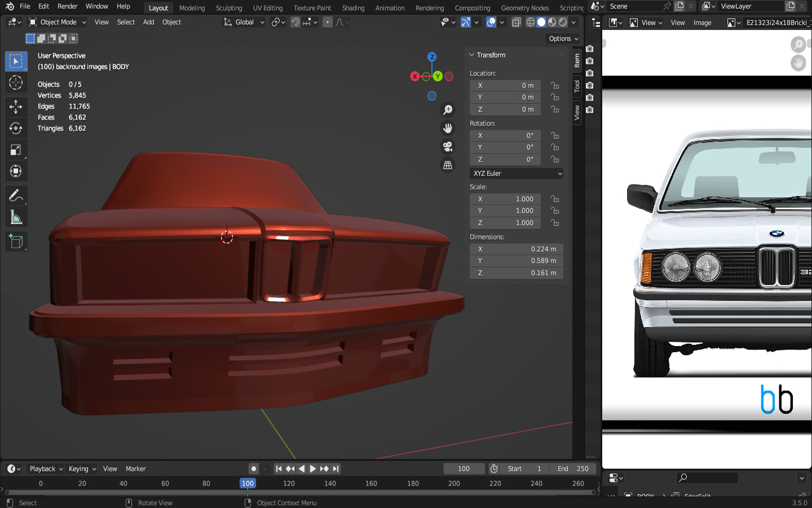Switch to the Sculpting workspace tab
Viewport: 812px width, 508px height.
(x=228, y=8)
